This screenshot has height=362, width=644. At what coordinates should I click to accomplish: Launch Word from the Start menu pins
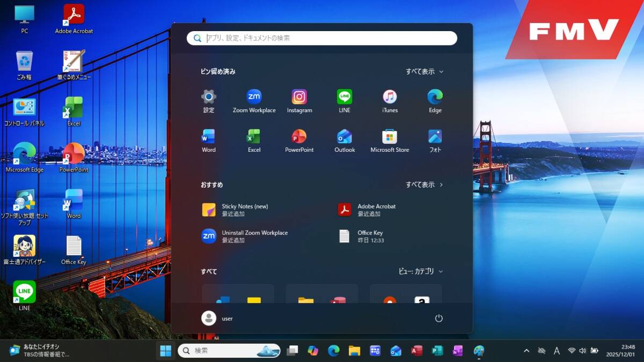tap(209, 141)
